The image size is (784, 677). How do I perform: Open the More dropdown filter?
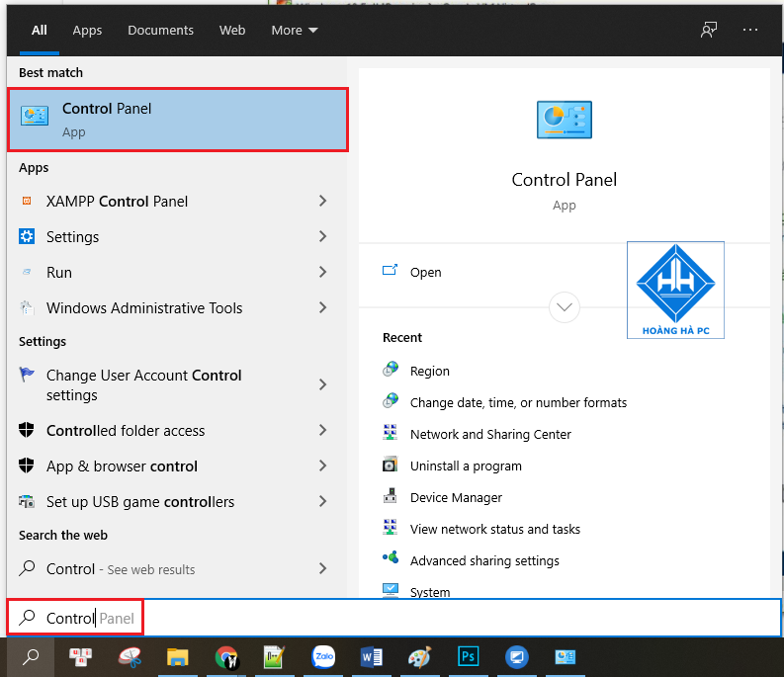(x=295, y=30)
